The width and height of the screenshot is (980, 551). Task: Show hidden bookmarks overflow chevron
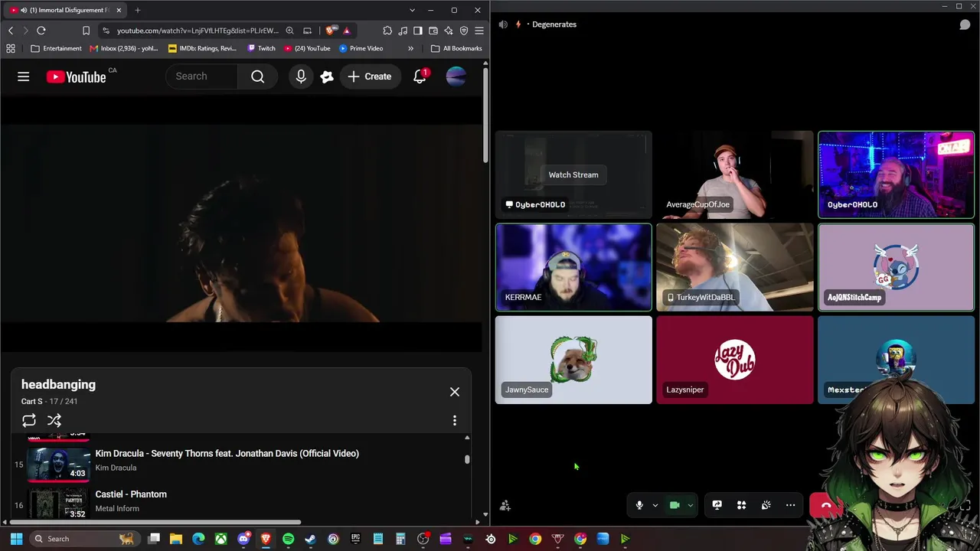click(x=410, y=48)
